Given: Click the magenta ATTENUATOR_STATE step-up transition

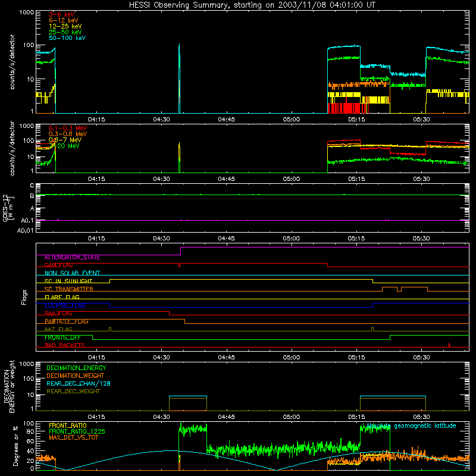Looking at the screenshot, I should (x=181, y=251).
